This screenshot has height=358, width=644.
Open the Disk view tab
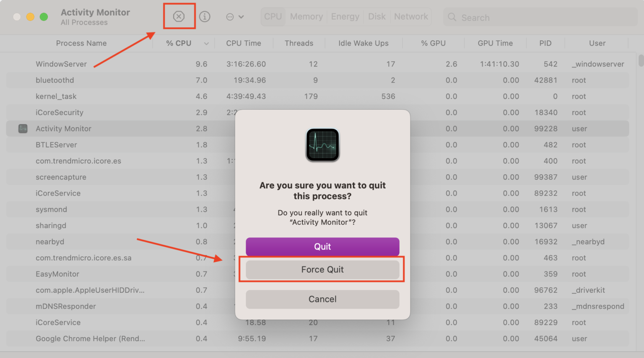point(377,16)
